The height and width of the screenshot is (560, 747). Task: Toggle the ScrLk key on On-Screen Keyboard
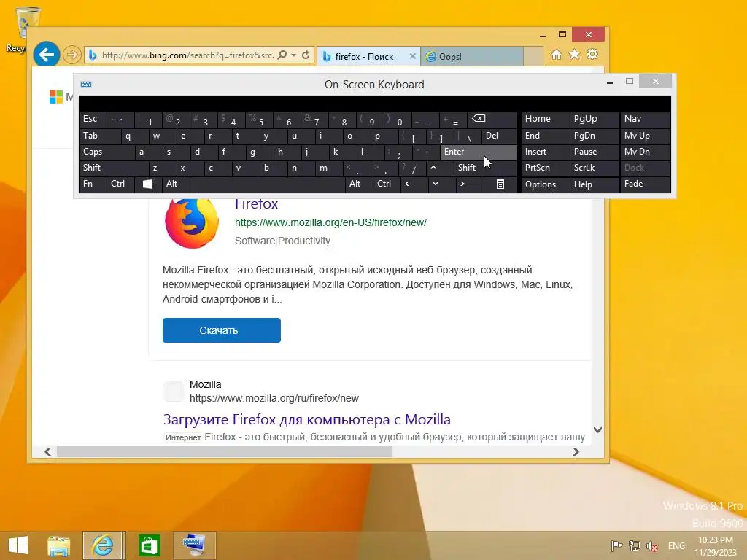click(x=593, y=168)
